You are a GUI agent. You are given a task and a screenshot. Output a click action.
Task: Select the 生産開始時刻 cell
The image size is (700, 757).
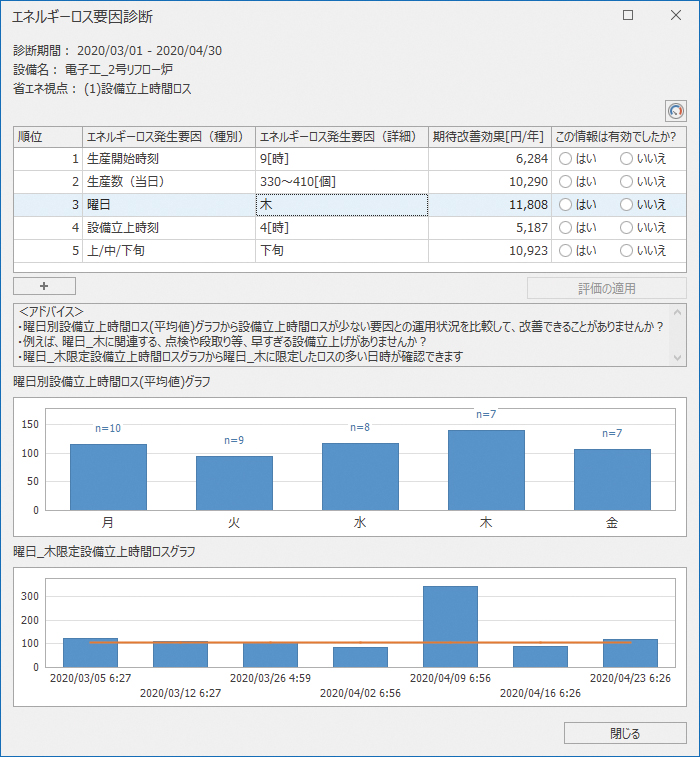click(x=169, y=159)
